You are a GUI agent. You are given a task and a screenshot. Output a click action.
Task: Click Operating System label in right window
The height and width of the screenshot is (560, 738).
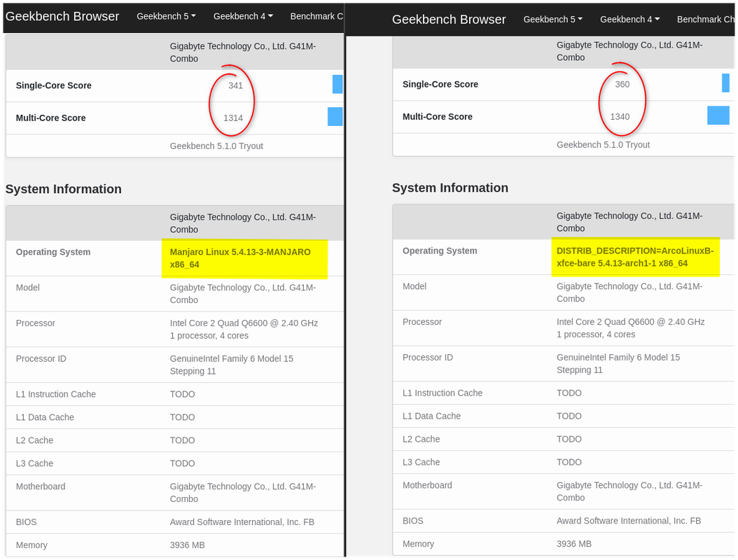pos(440,251)
